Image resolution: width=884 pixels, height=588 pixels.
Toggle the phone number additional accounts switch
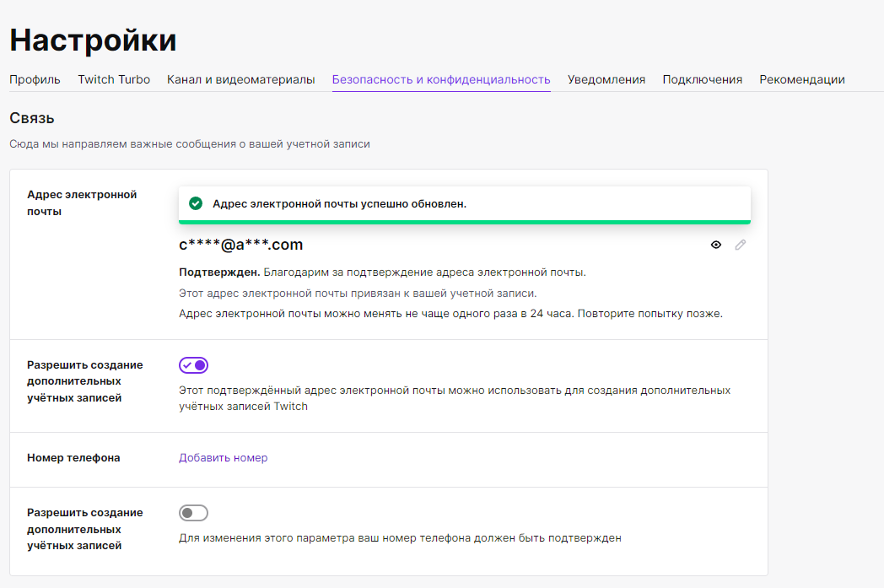(193, 513)
